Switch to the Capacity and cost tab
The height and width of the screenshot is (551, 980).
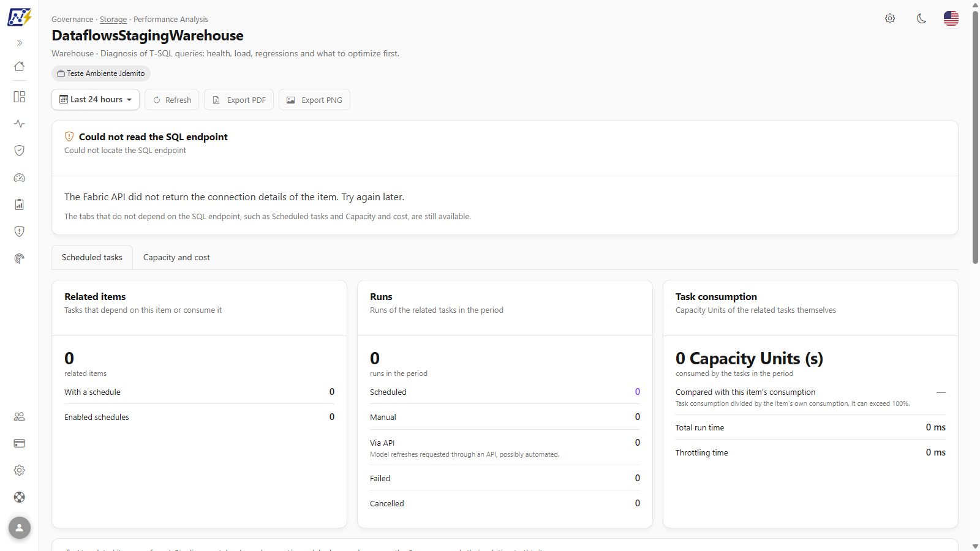176,258
